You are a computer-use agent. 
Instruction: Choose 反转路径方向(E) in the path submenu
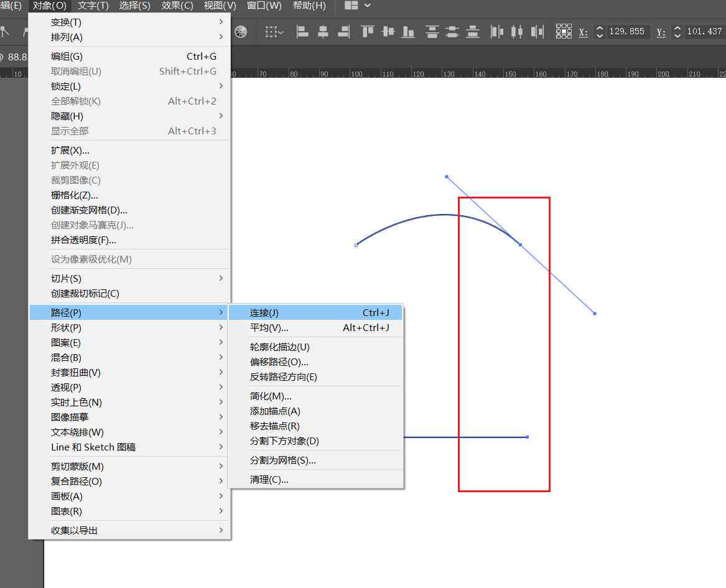[316, 376]
